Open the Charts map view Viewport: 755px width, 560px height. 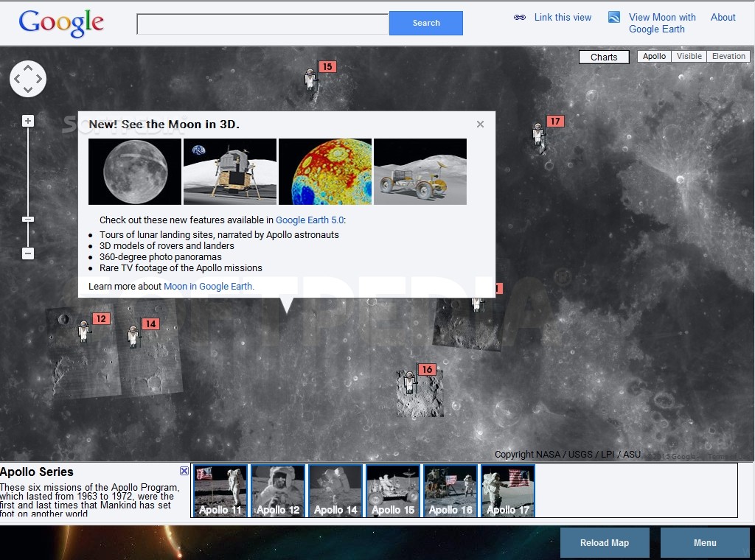point(604,57)
